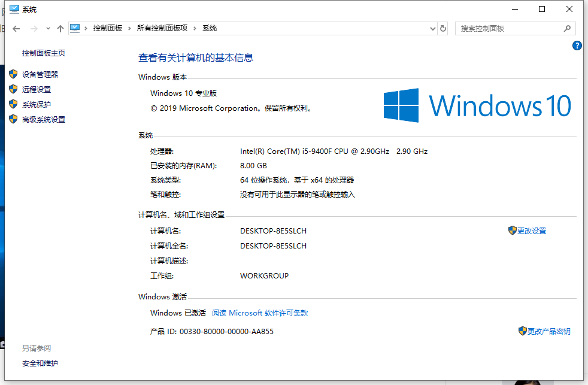The height and width of the screenshot is (385, 588).
Task: Click product ID 00330-80000-00000-AA855
Action: 226,331
